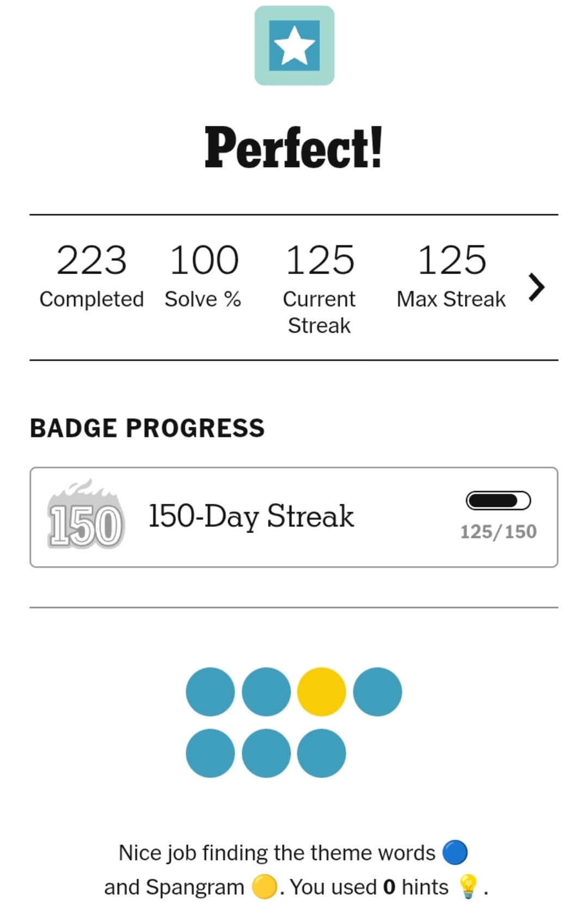588x913 pixels.
Task: Click the 125/150 streak progress bar
Action: [498, 500]
